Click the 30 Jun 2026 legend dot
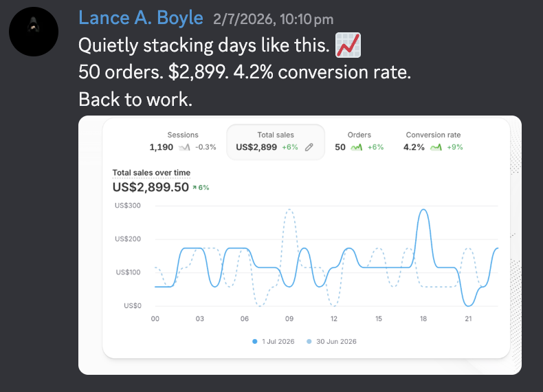Image resolution: width=543 pixels, height=392 pixels. tap(309, 341)
